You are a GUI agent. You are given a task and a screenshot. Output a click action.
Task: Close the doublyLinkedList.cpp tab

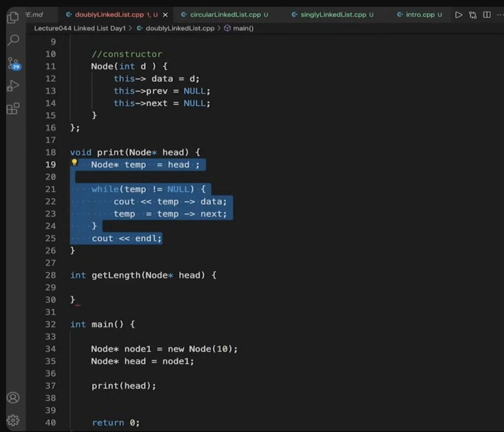click(165, 15)
